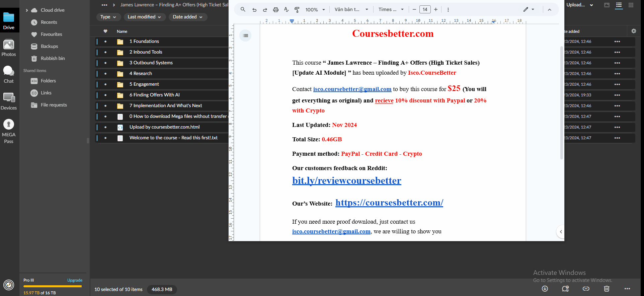Open the zoom level 100% dropdown

click(x=315, y=10)
